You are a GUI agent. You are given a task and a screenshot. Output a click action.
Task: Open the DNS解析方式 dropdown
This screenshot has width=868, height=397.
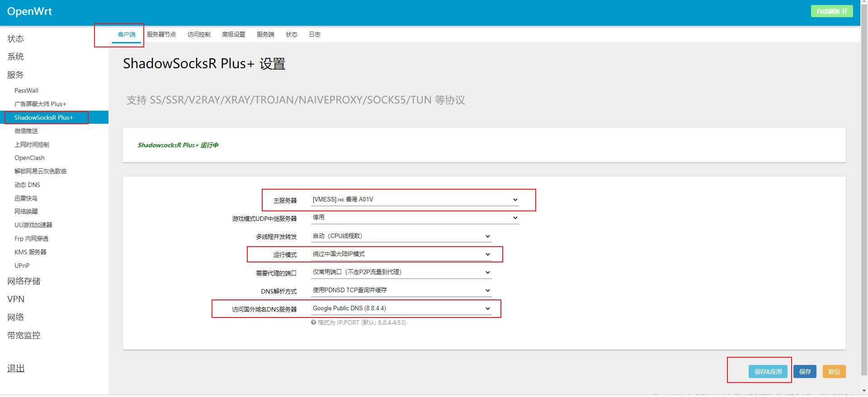click(401, 290)
